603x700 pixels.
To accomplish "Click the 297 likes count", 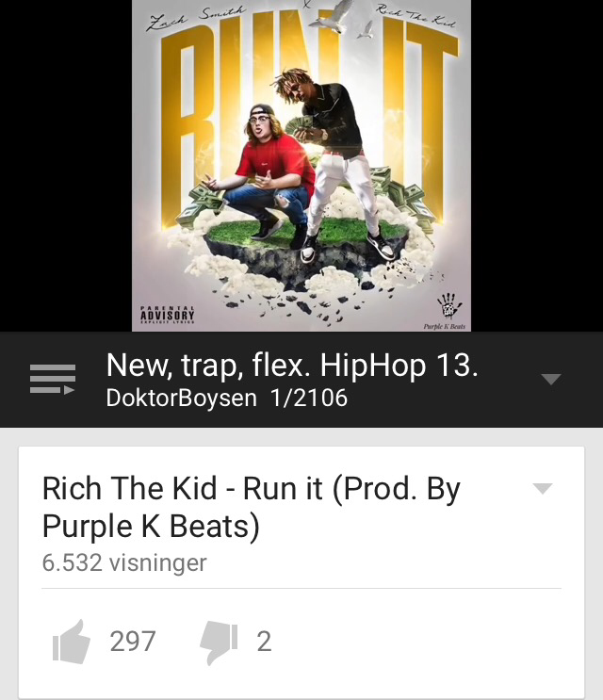I will click(133, 642).
